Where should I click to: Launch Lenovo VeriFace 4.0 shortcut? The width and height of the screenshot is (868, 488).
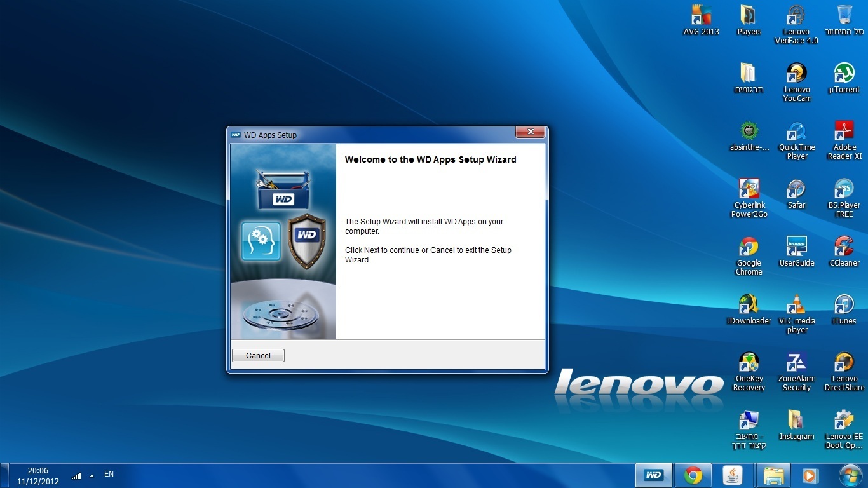pyautogui.click(x=797, y=25)
